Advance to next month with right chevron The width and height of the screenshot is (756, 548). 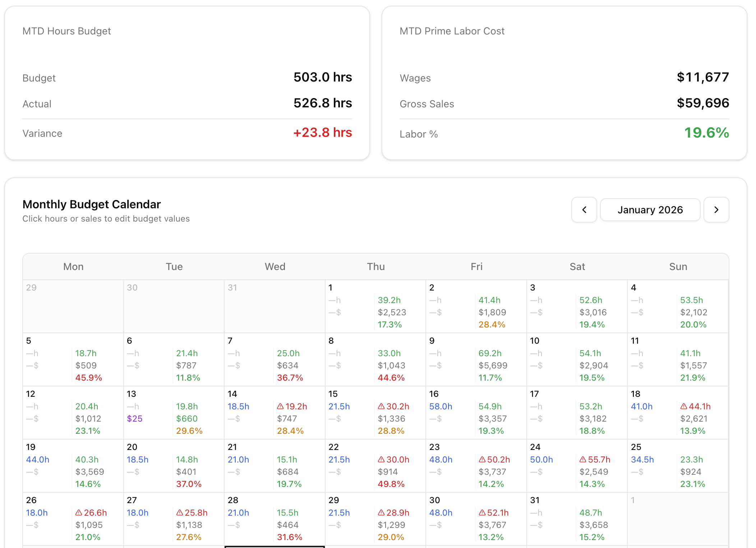pyautogui.click(x=716, y=210)
